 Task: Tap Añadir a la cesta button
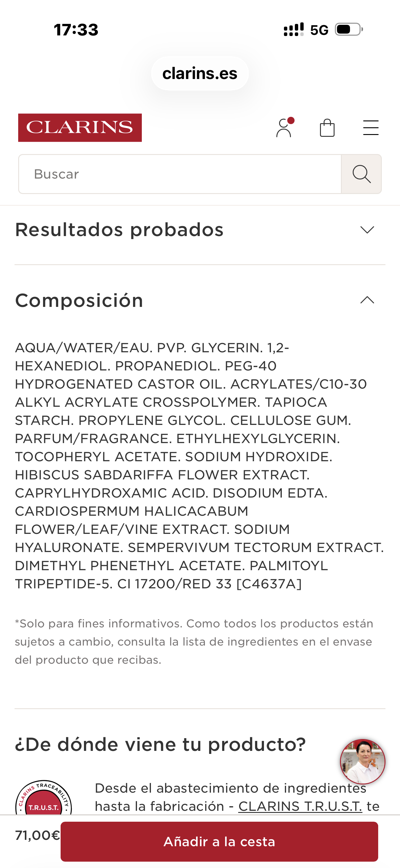click(219, 841)
